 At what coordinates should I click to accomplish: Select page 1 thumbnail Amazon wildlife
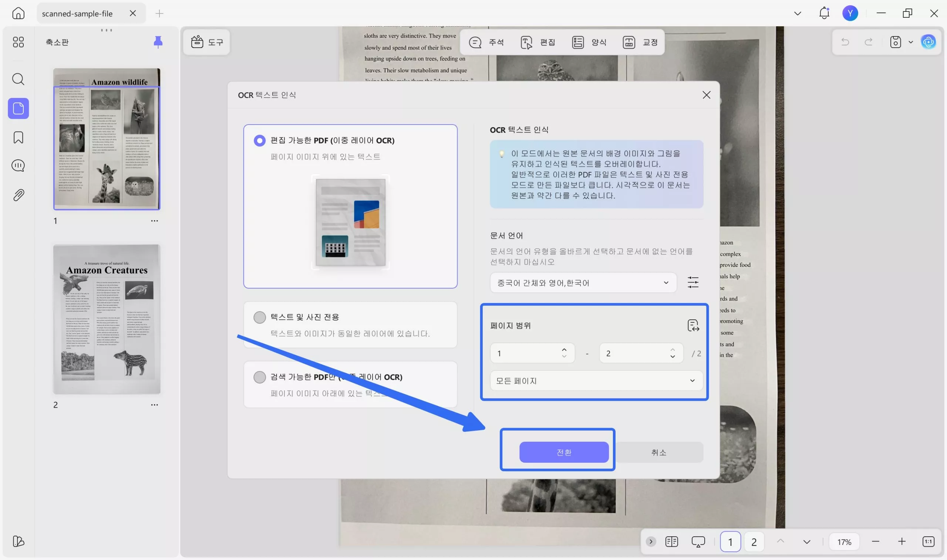tap(107, 139)
